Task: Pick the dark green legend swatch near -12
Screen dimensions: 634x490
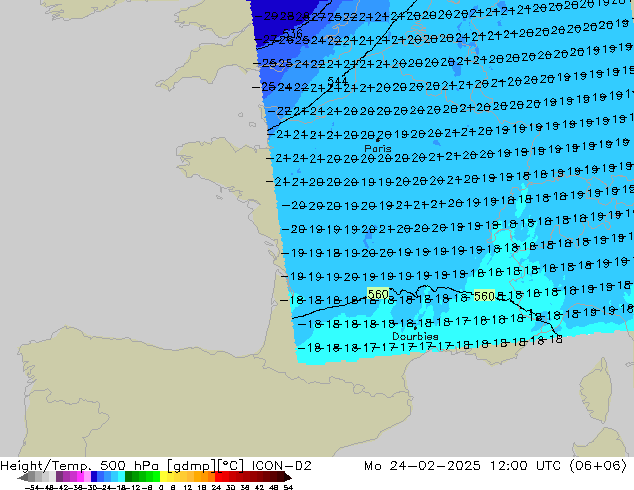Action: [129, 476]
